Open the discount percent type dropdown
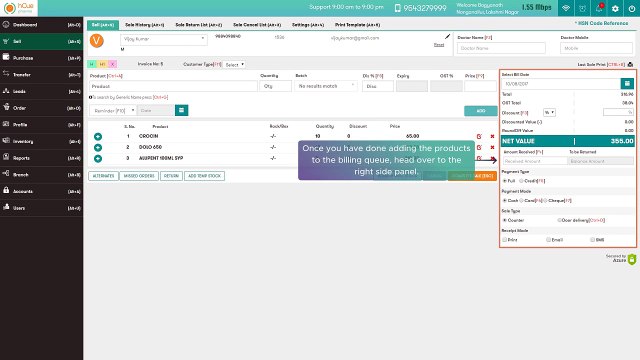 pyautogui.click(x=549, y=112)
